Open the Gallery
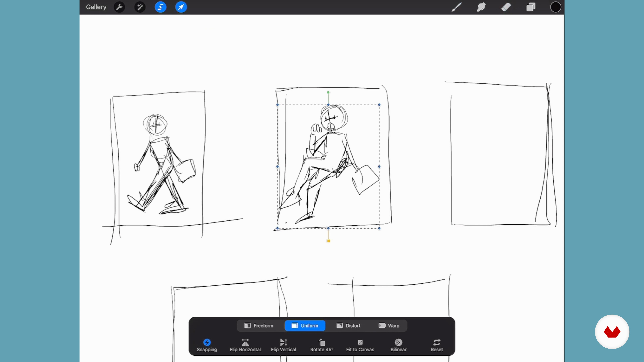 point(96,7)
